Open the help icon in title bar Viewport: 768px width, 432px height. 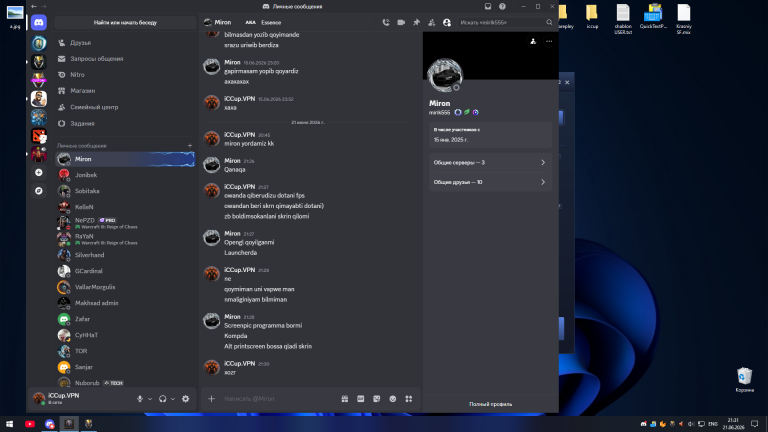tap(502, 6)
